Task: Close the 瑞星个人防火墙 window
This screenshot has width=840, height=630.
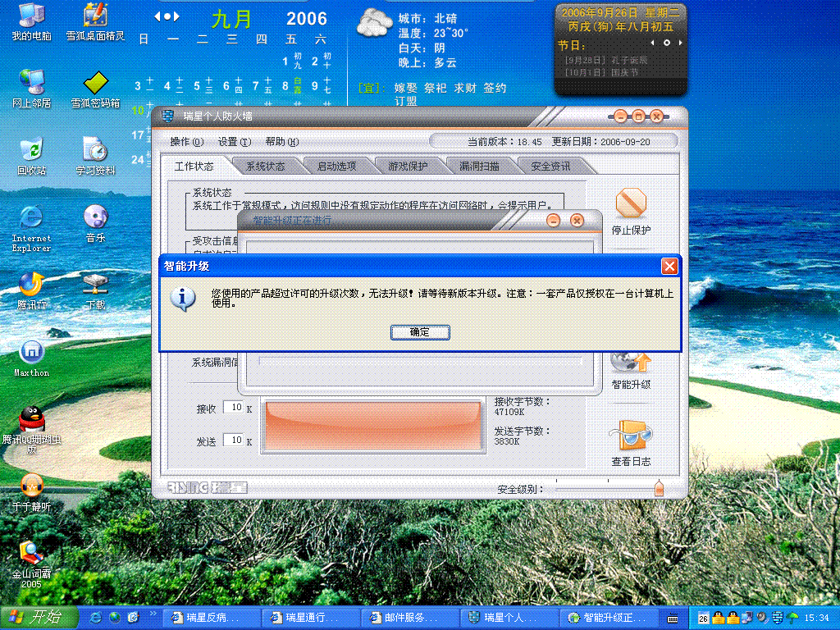Action: point(657,116)
